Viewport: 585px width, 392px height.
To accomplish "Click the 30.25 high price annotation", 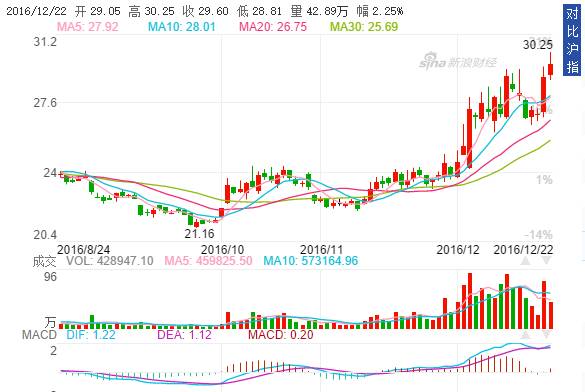I will 538,45.
